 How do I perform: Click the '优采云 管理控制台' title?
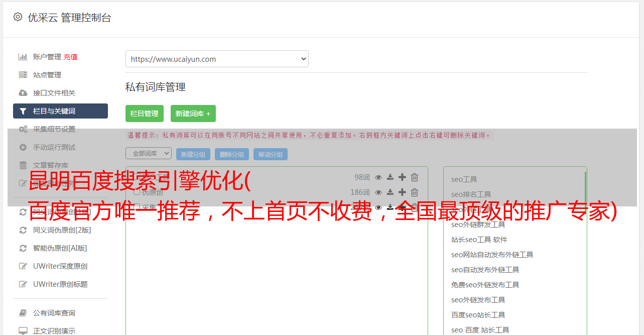pyautogui.click(x=69, y=18)
